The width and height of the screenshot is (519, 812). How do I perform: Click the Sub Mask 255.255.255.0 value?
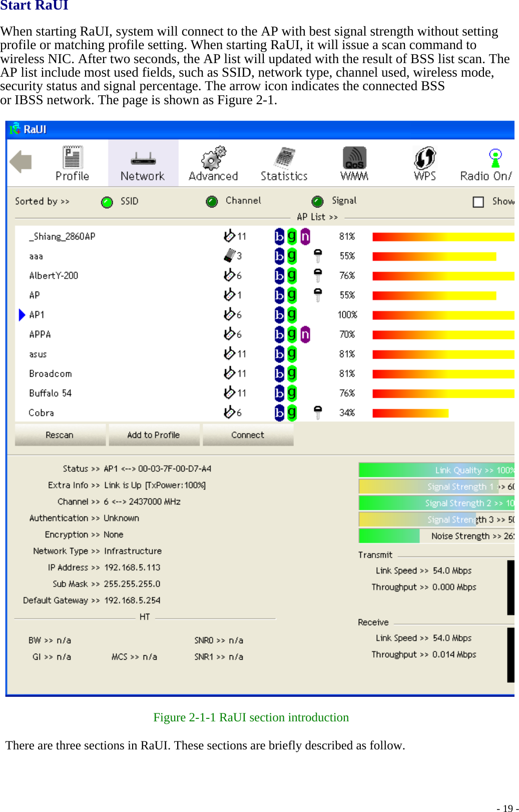(132, 584)
